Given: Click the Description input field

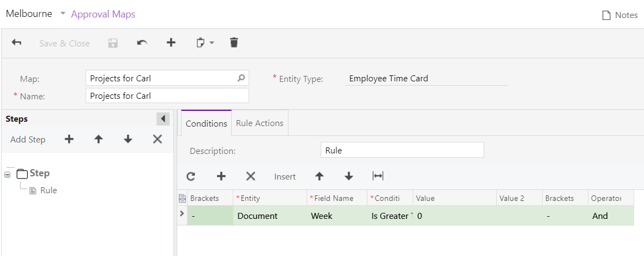Looking at the screenshot, I should pyautogui.click(x=402, y=150).
